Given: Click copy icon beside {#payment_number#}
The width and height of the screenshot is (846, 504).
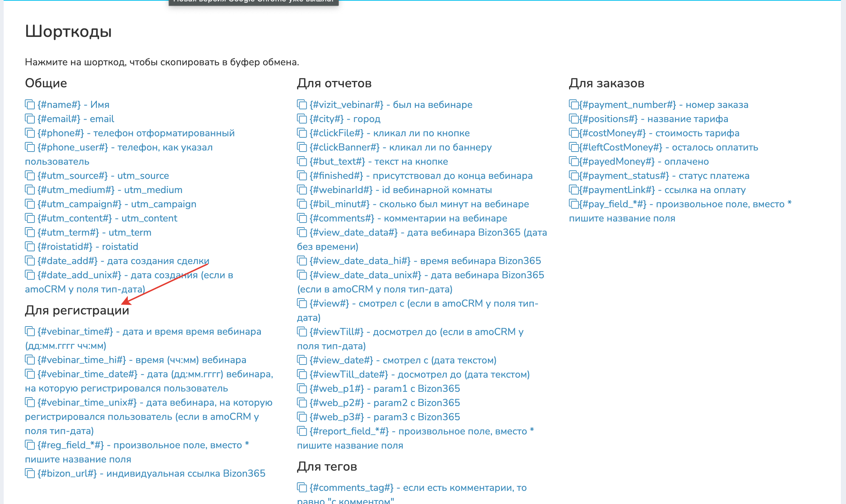Looking at the screenshot, I should coord(573,104).
